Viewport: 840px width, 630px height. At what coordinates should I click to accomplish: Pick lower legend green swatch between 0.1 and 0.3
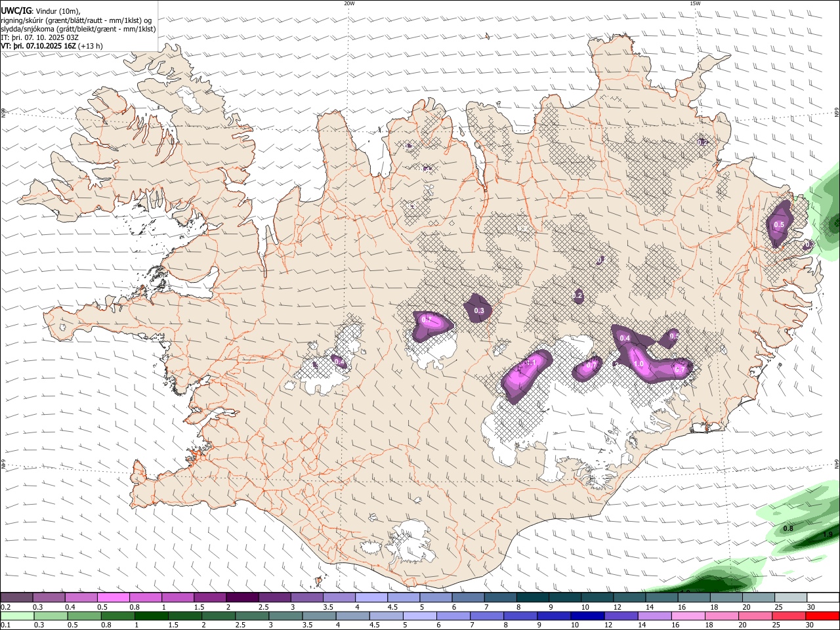pyautogui.click(x=17, y=616)
